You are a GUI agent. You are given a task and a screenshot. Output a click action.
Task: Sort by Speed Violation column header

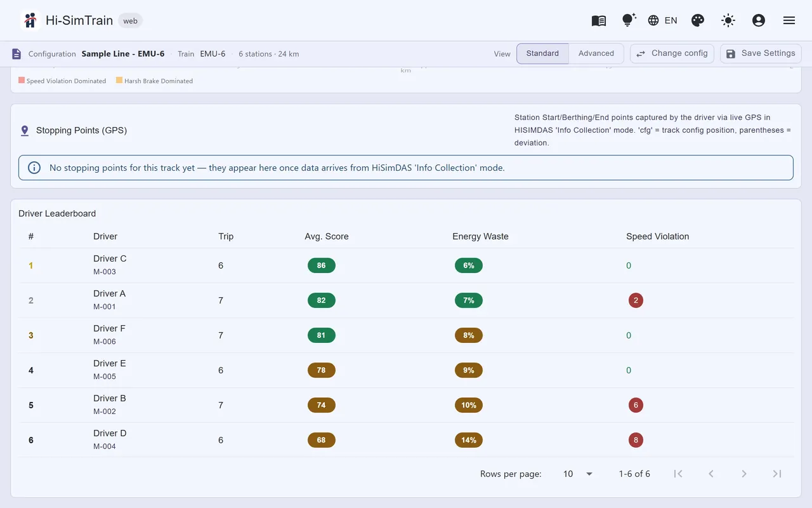click(x=657, y=236)
